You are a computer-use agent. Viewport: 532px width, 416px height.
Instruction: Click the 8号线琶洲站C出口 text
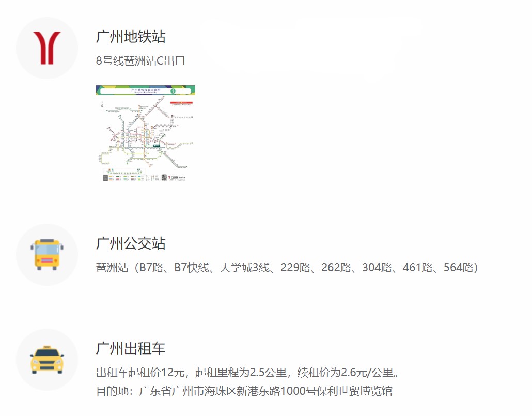click(x=140, y=61)
